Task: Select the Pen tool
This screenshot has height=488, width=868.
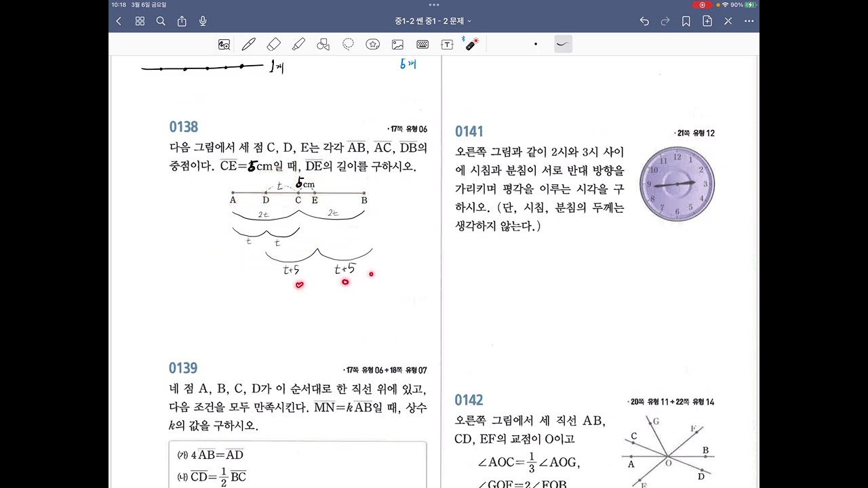Action: [248, 44]
